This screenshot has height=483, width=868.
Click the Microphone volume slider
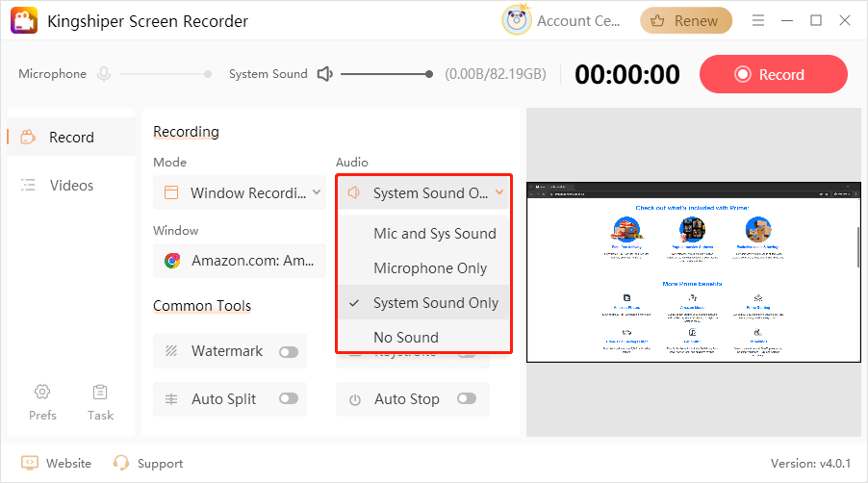click(x=165, y=74)
